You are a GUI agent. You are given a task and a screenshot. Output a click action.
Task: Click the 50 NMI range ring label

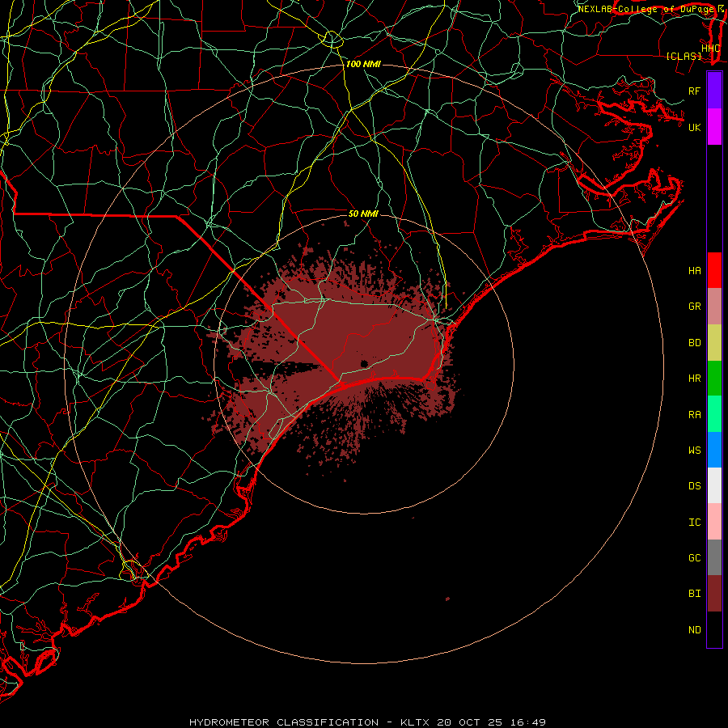pyautogui.click(x=363, y=214)
